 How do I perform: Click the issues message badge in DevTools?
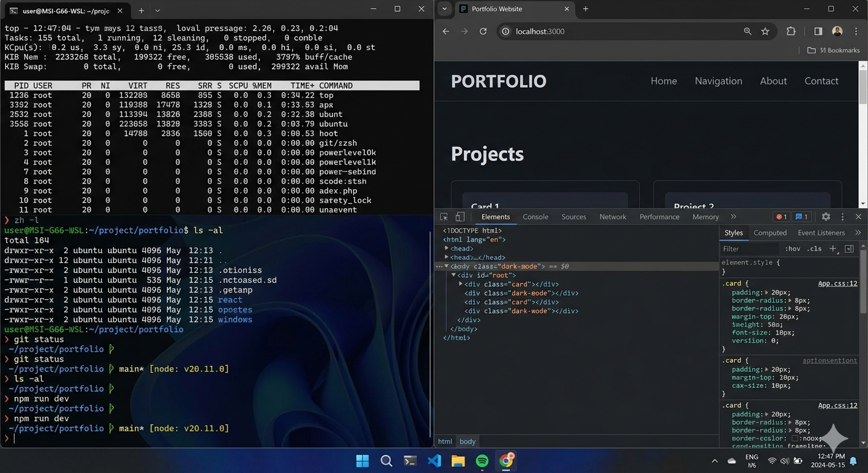click(800, 216)
